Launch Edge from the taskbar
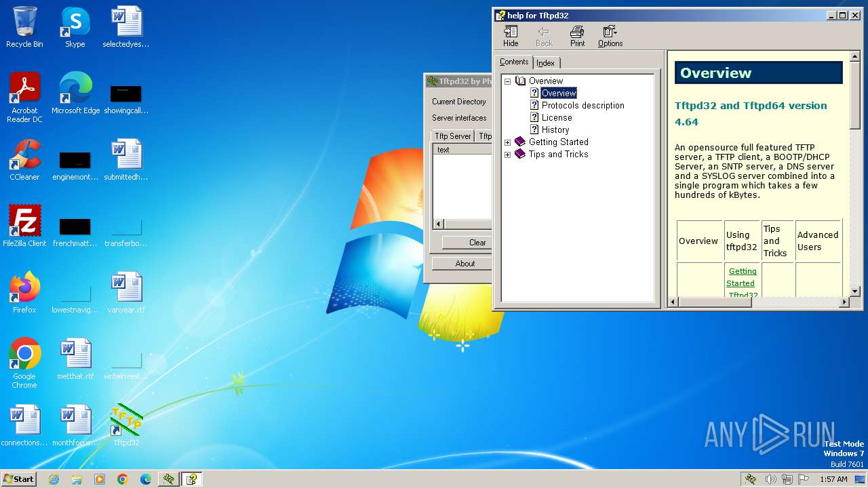 pyautogui.click(x=146, y=479)
